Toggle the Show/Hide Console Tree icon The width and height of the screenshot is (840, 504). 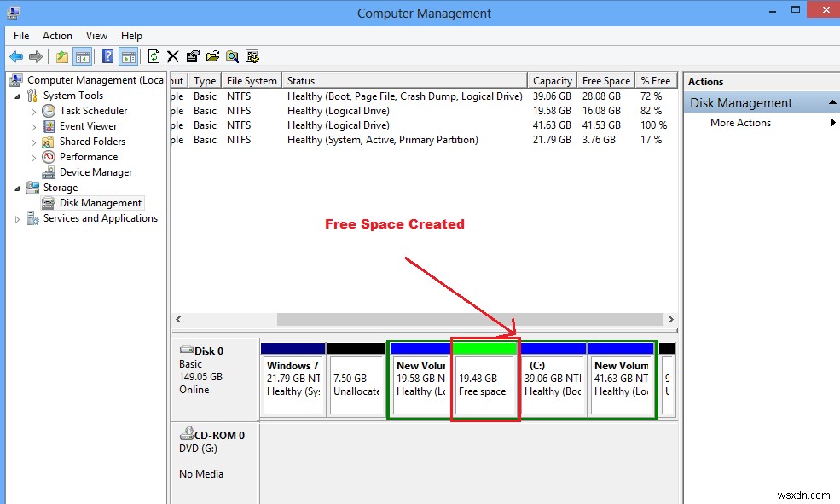pyautogui.click(x=81, y=56)
